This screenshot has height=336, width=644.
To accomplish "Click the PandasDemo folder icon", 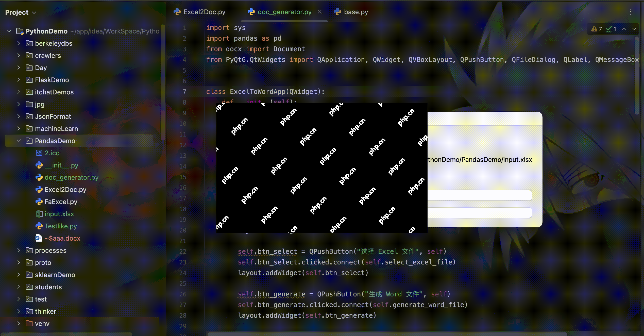I will click(x=29, y=141).
